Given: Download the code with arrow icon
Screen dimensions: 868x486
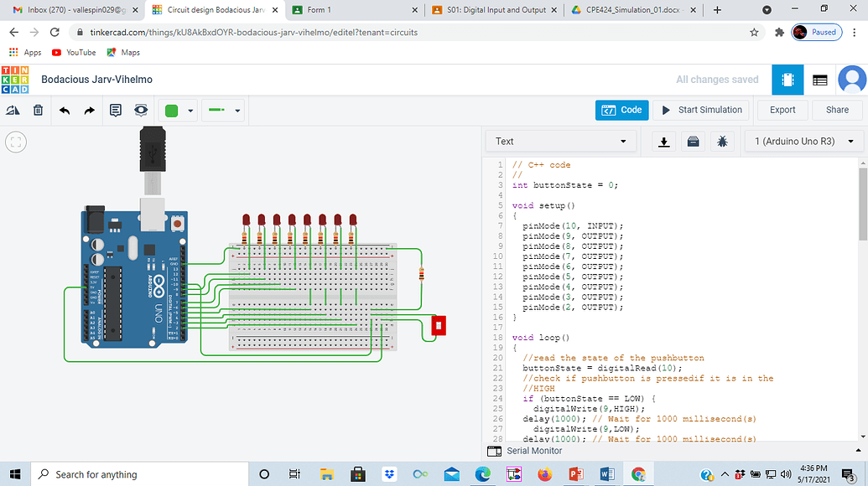Looking at the screenshot, I should (x=664, y=142).
